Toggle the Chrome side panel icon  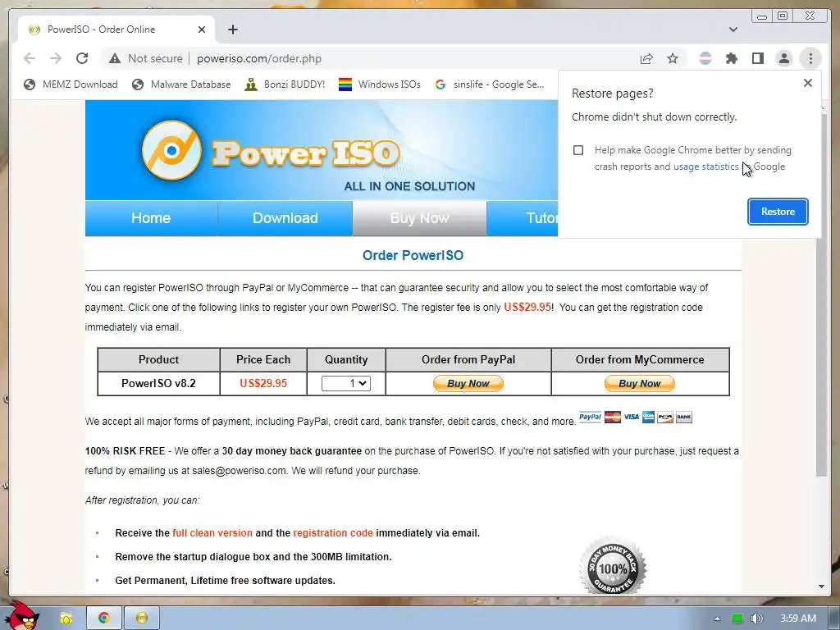pyautogui.click(x=757, y=58)
